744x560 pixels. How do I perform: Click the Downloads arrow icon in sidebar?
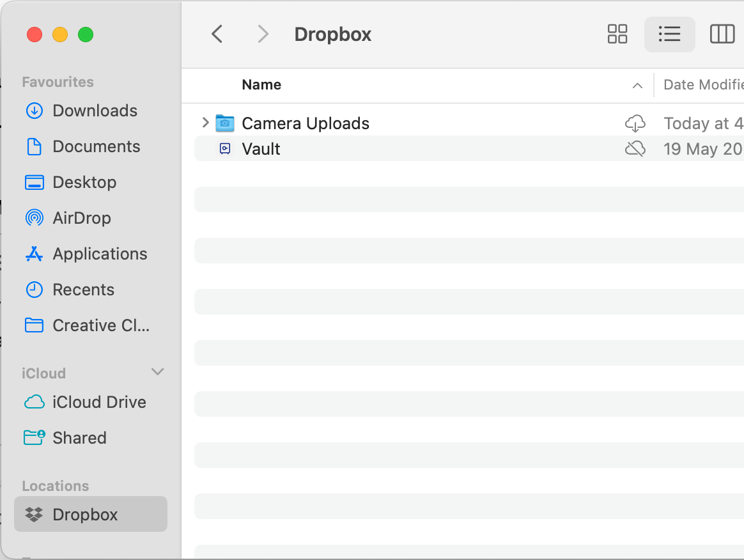point(34,111)
